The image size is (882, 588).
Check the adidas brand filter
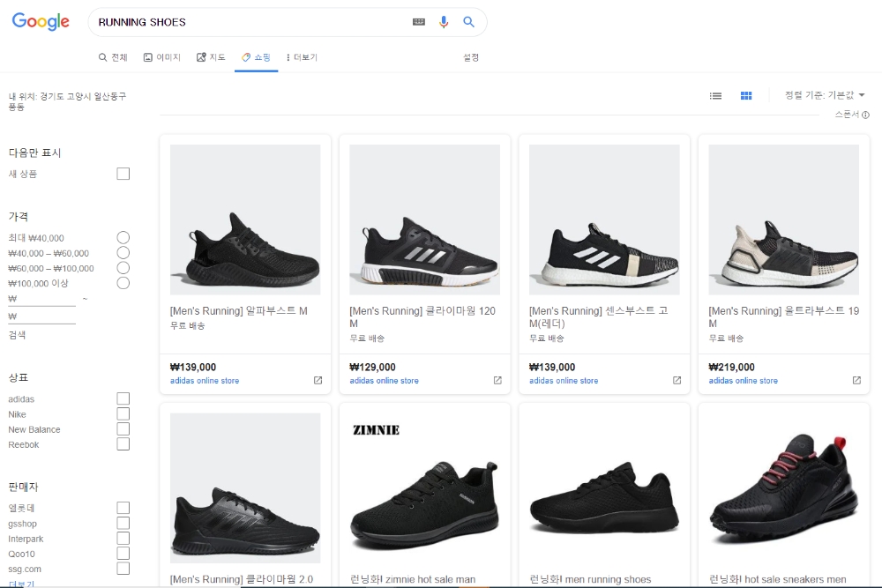coord(123,399)
